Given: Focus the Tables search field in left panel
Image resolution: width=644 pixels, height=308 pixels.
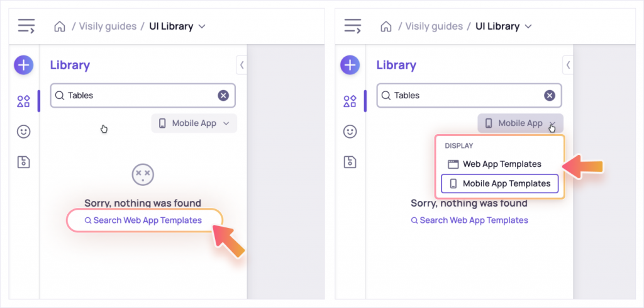Looking at the screenshot, I should click(143, 96).
